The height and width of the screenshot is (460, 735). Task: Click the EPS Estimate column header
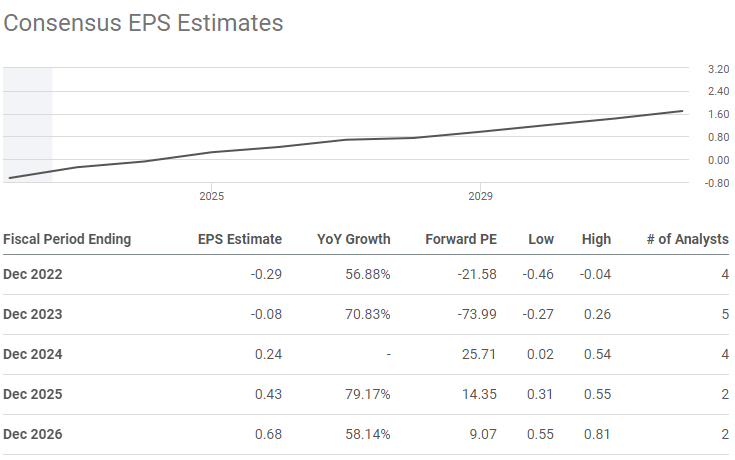click(x=238, y=239)
